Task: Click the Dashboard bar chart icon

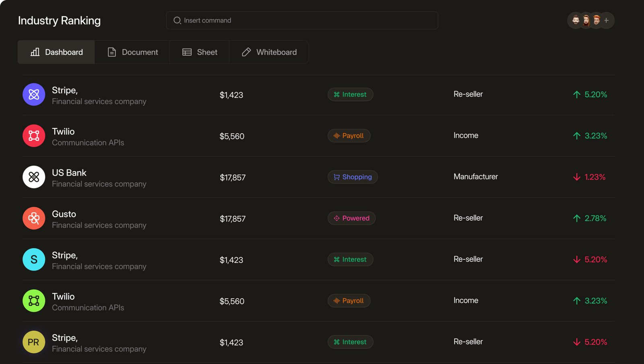Action: tap(35, 52)
